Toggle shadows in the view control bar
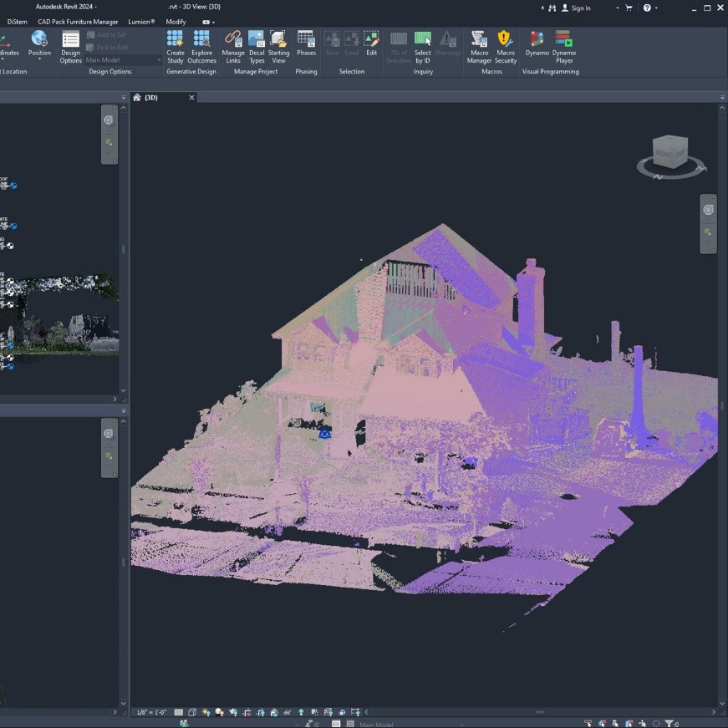This screenshot has height=728, width=728. pyautogui.click(x=219, y=712)
